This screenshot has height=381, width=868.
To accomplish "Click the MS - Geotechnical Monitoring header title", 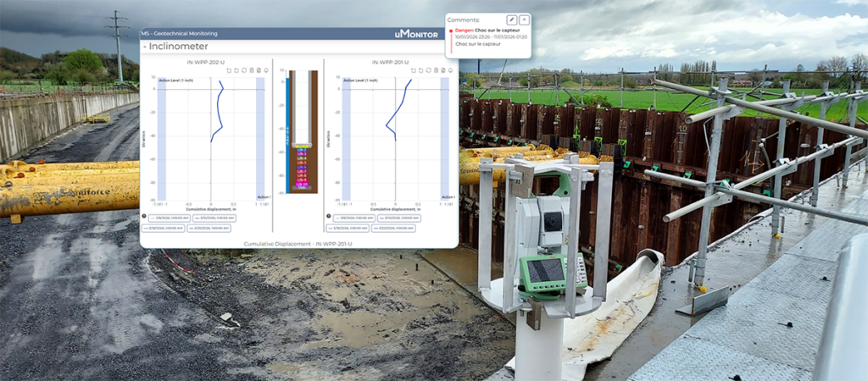I will point(180,34).
